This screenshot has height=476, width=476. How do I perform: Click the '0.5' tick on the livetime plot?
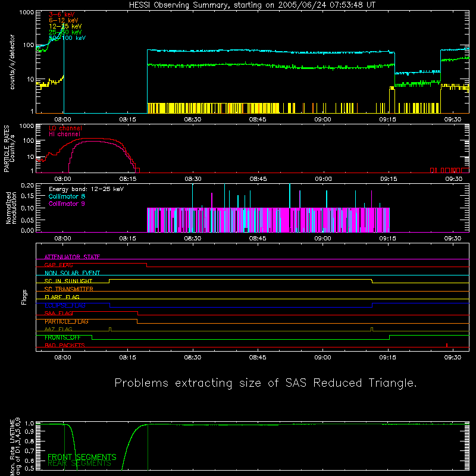click(30, 468)
